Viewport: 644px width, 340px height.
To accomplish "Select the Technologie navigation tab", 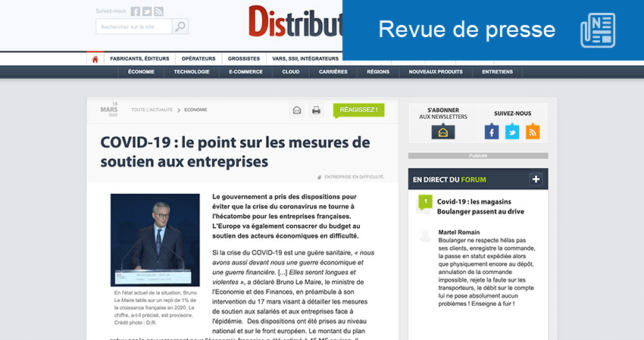I will tap(192, 72).
